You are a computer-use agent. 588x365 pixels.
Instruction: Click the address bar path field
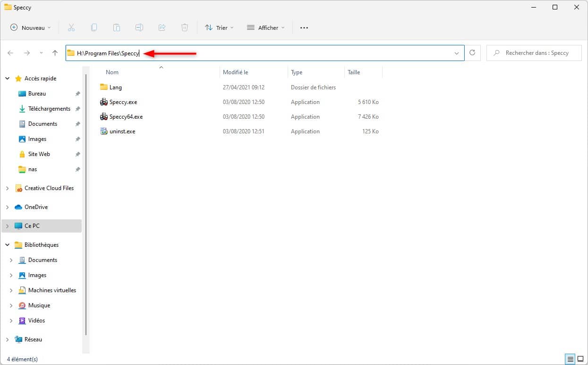click(264, 53)
